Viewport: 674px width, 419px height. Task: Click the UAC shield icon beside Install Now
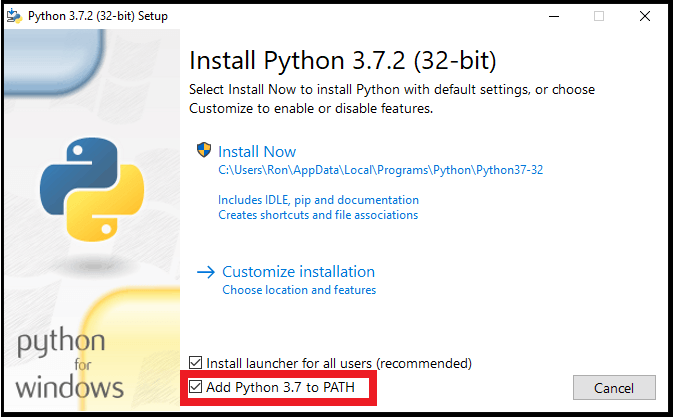click(204, 152)
